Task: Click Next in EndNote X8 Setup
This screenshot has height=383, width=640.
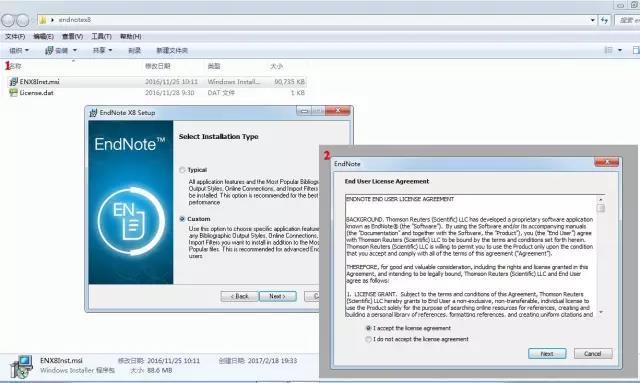Action: pyautogui.click(x=278, y=296)
